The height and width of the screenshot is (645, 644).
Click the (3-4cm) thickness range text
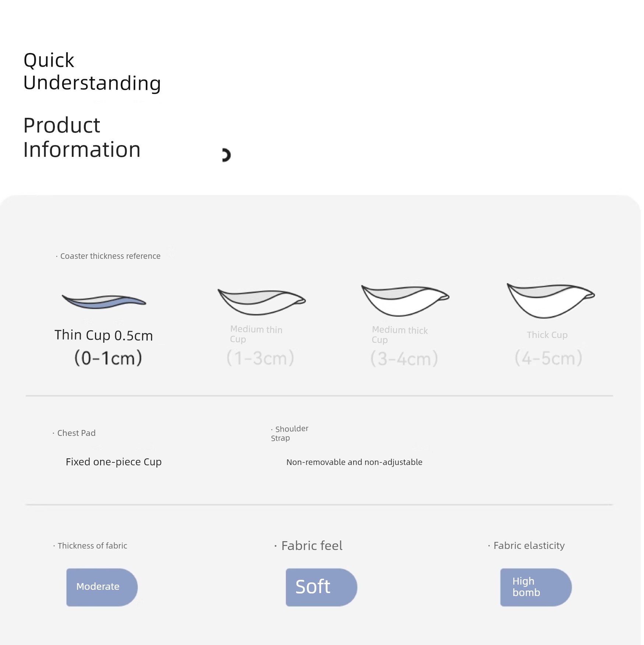pyautogui.click(x=404, y=358)
